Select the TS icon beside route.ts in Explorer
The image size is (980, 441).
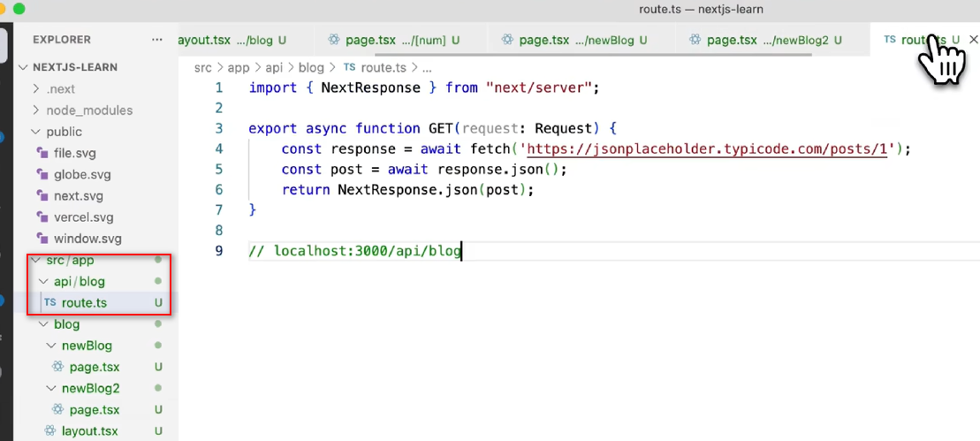click(50, 303)
